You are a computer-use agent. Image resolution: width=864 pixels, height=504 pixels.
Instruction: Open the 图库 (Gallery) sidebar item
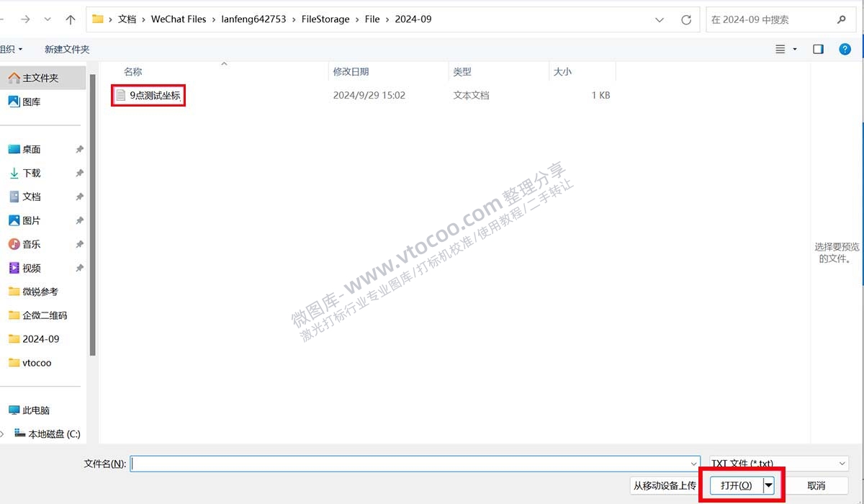32,101
